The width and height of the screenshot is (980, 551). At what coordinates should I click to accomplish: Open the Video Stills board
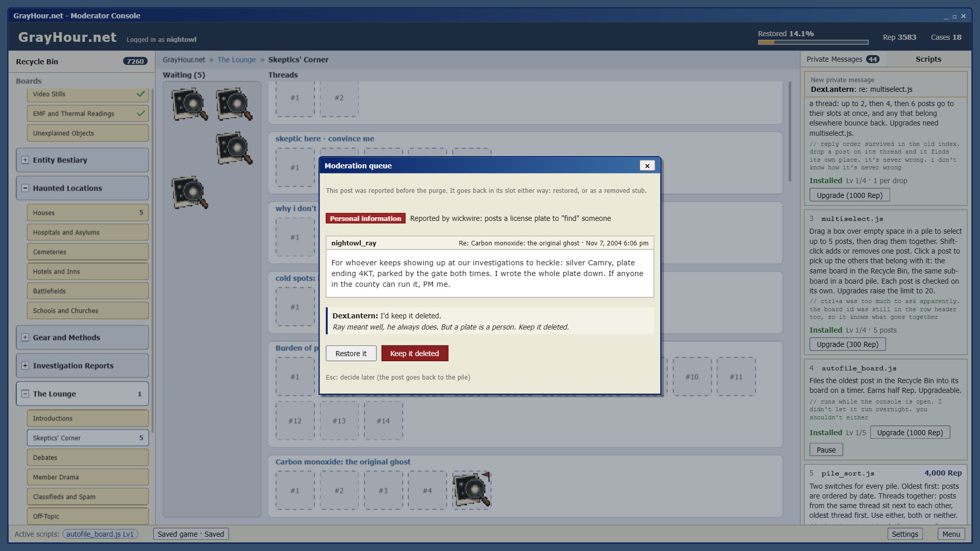click(x=88, y=94)
